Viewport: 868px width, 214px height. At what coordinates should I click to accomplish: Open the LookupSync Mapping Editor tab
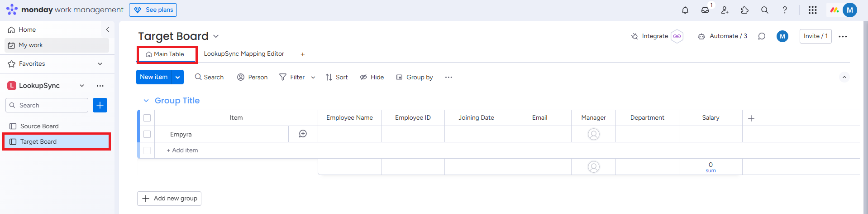coord(244,54)
